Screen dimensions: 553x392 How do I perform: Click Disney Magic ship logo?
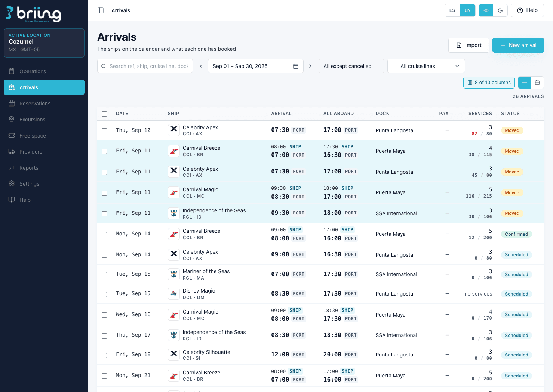(x=174, y=294)
